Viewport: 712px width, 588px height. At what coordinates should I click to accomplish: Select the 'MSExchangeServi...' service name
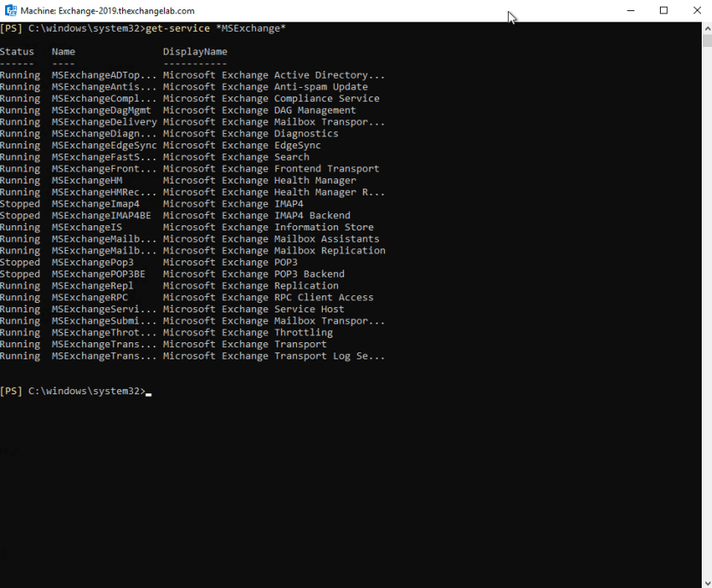click(x=104, y=309)
